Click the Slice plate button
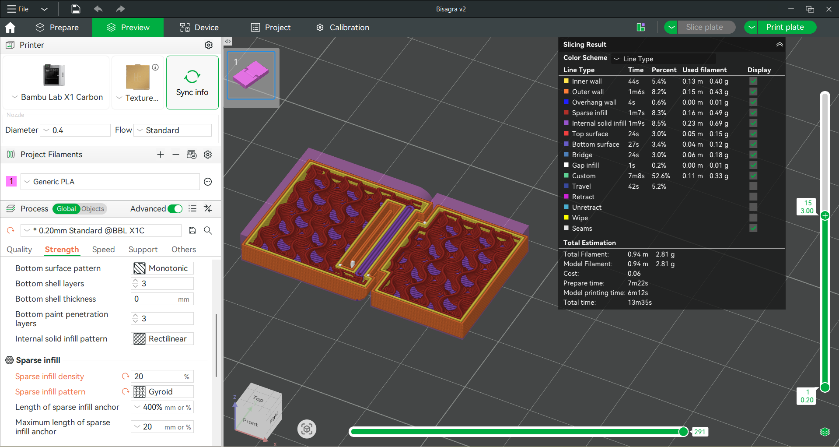This screenshot has height=447, width=839. pyautogui.click(x=707, y=27)
